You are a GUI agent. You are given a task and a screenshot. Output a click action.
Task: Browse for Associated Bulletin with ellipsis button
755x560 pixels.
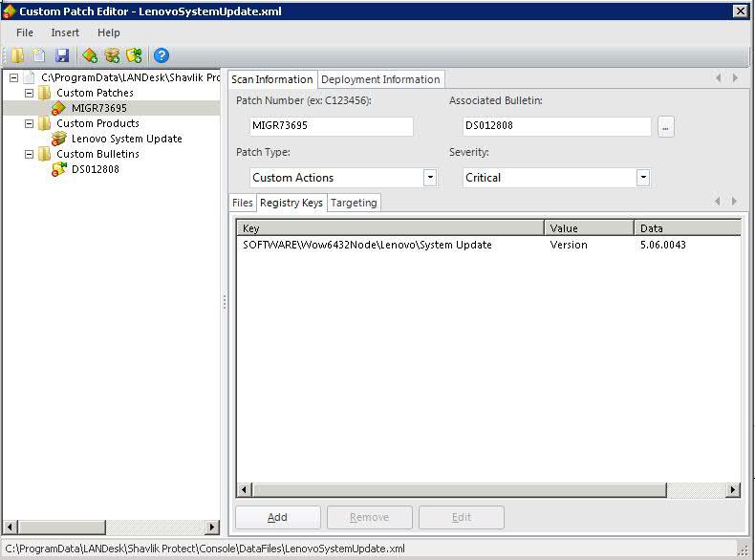[x=665, y=127]
